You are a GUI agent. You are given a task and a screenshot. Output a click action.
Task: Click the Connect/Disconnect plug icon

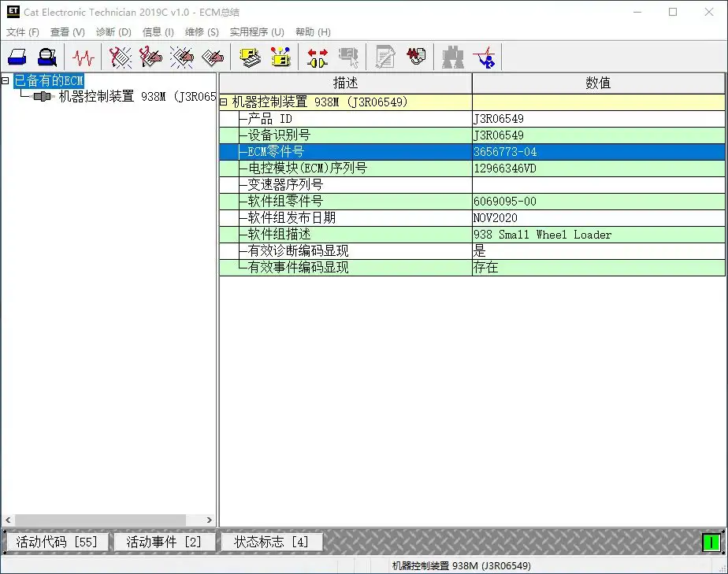318,57
